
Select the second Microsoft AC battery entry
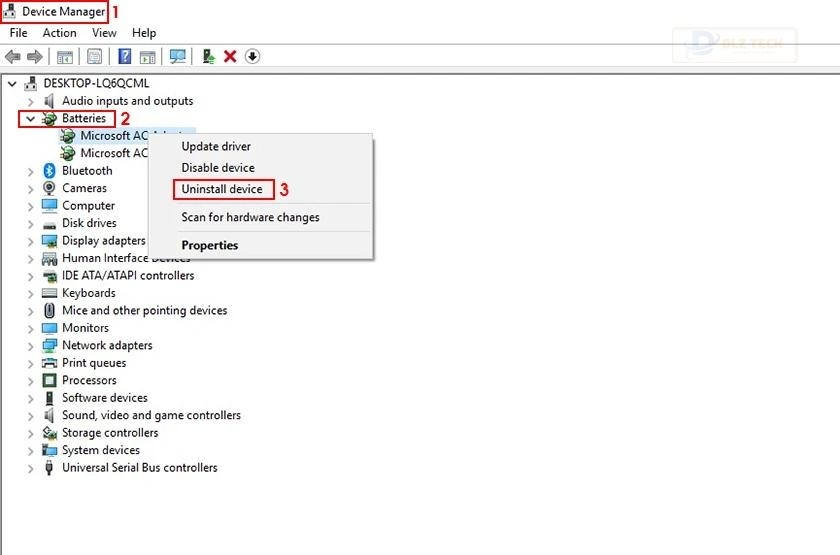[x=113, y=153]
